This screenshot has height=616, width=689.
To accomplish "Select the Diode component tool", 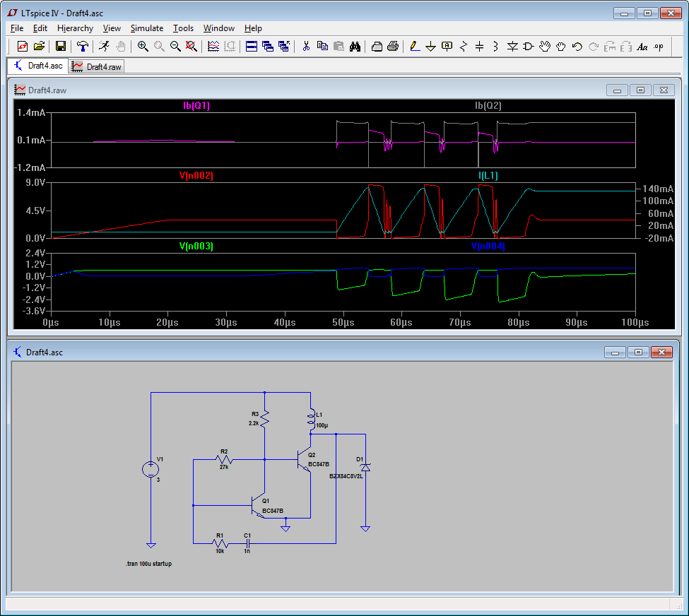I will tap(512, 47).
